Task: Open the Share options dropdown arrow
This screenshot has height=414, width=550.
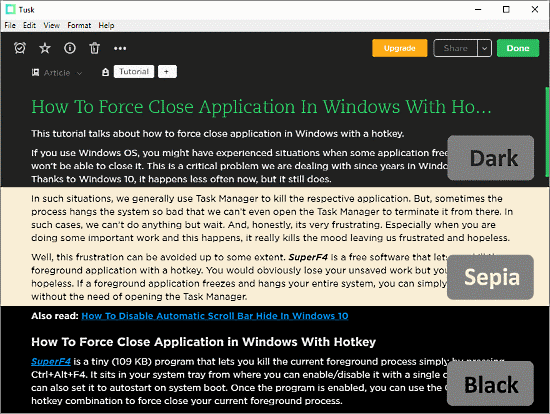Action: (x=484, y=48)
